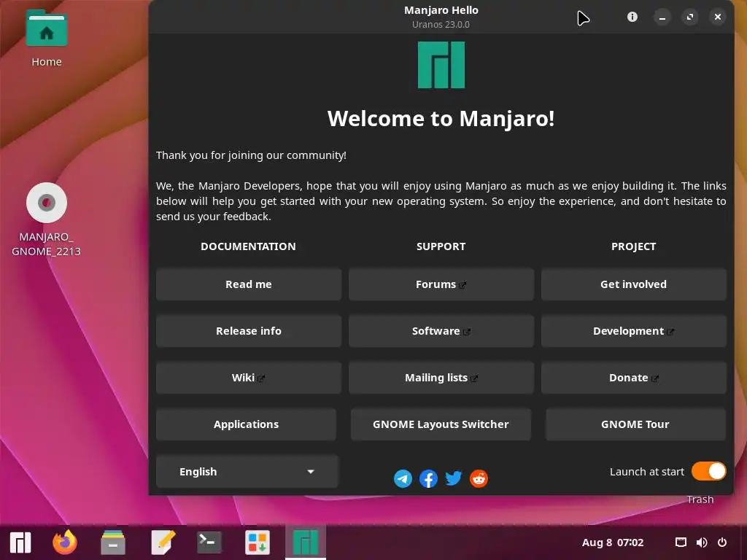The image size is (747, 560).
Task: Toggle the Launch at start switch
Action: (709, 472)
